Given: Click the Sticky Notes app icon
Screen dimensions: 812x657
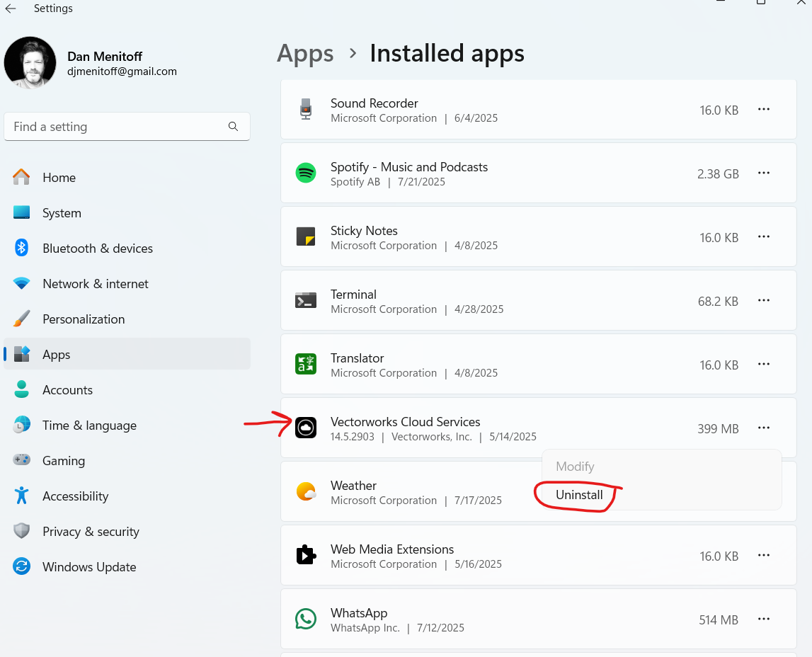Looking at the screenshot, I should [x=306, y=237].
